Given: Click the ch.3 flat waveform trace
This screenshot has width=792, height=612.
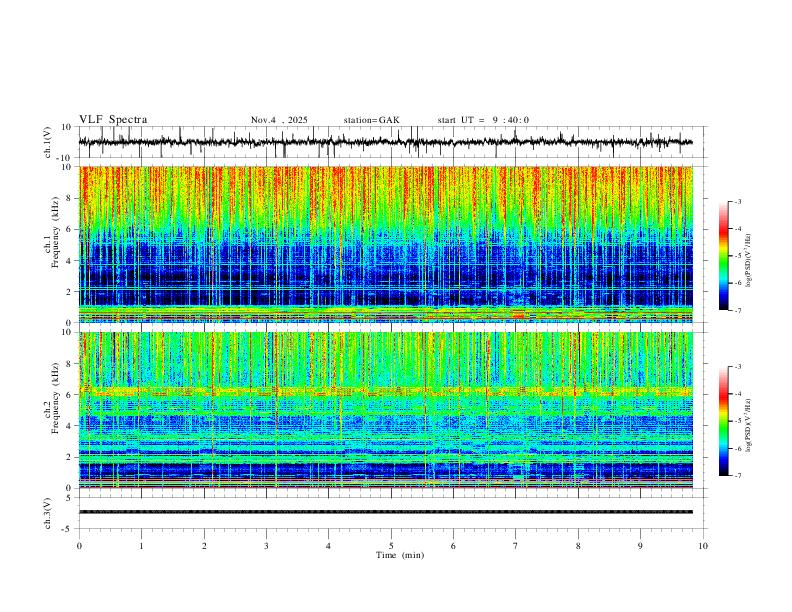Looking at the screenshot, I should (386, 512).
